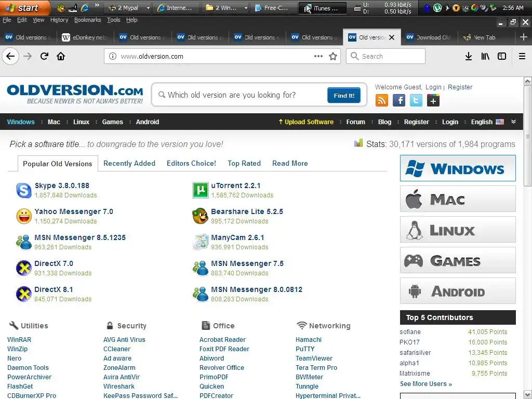Expand the site navigation double chevron
Viewport: 532px width, 399px height.
[x=513, y=122]
